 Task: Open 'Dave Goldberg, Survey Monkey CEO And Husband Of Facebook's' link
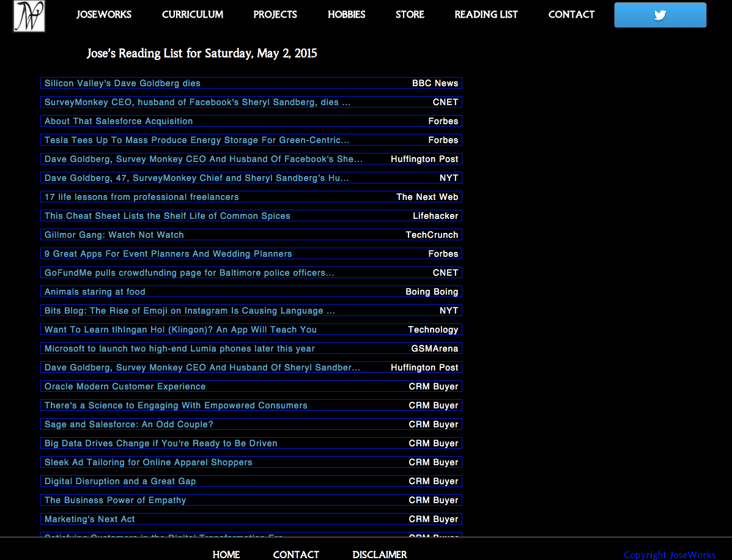click(x=203, y=159)
